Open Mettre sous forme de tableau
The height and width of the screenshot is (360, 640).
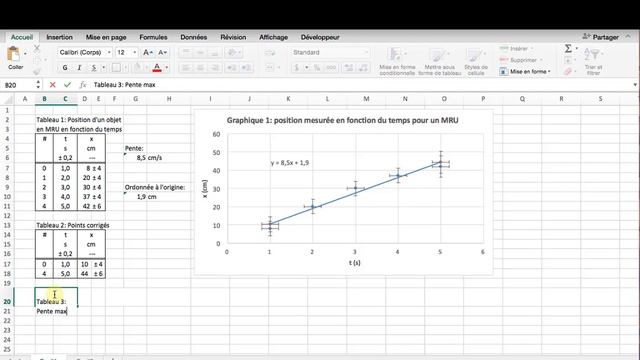440,61
